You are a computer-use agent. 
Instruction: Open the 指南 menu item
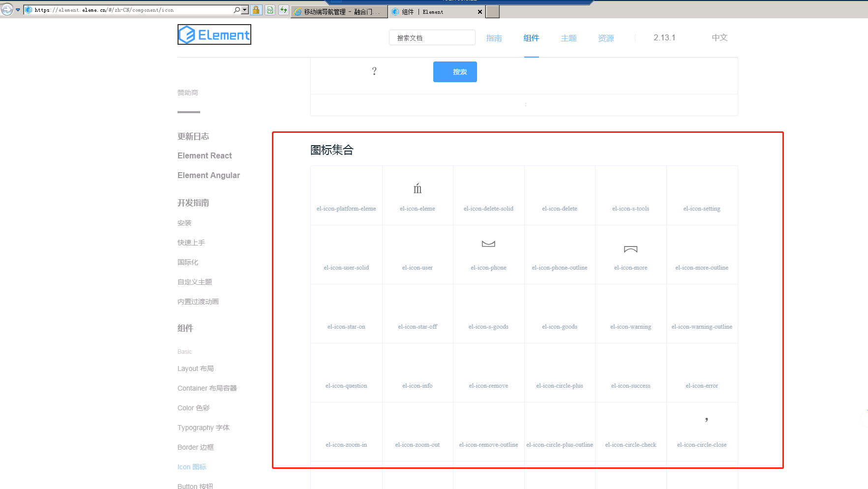click(x=494, y=38)
